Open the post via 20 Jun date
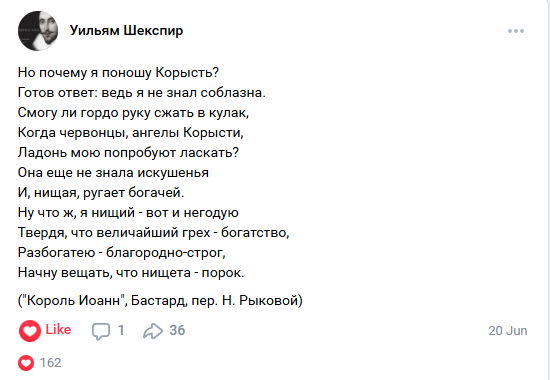550x380 pixels. coord(508,331)
